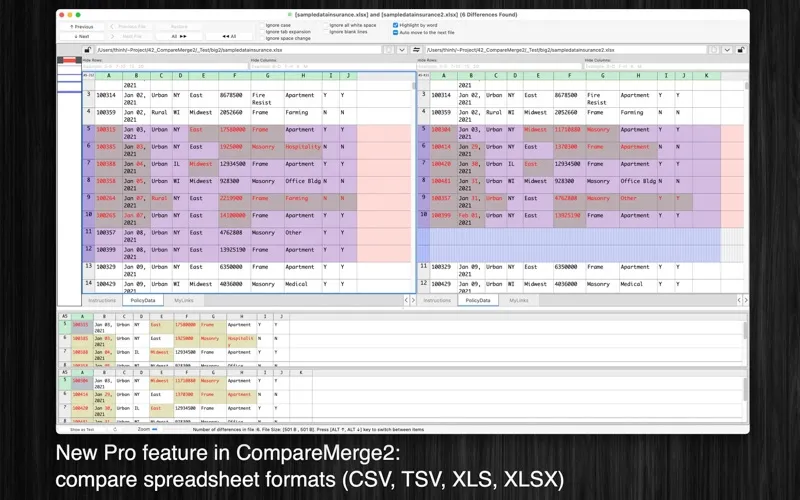Click the refresh icon in the status bar

click(x=115, y=430)
